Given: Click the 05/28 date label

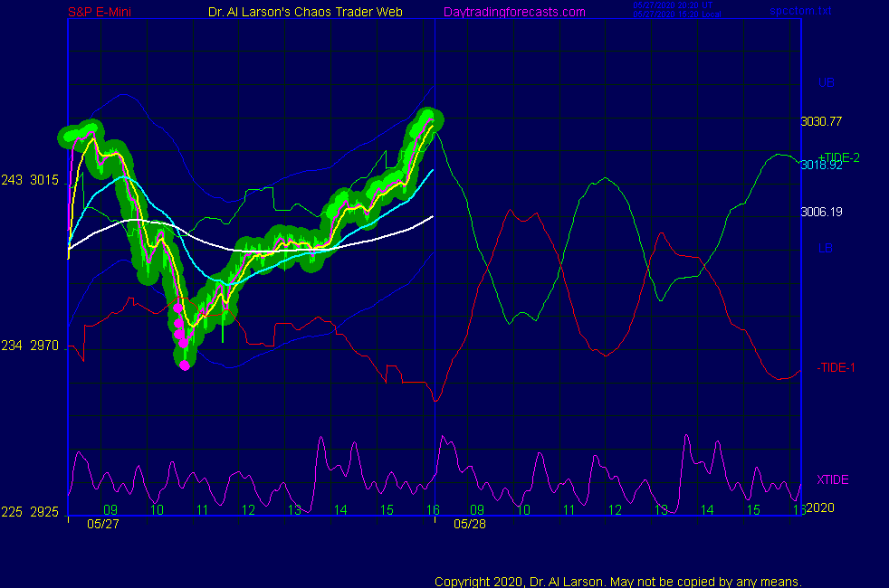Looking at the screenshot, I should coord(470,524).
